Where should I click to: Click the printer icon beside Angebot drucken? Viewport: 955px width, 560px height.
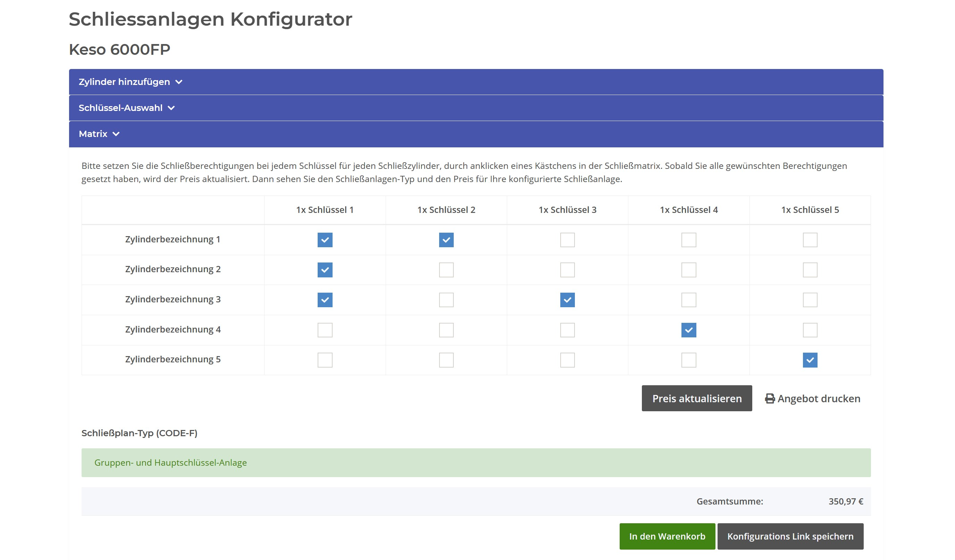(769, 399)
